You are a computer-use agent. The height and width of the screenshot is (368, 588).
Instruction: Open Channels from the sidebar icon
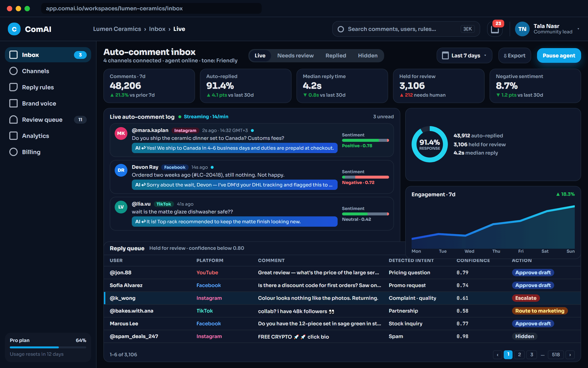pos(13,71)
